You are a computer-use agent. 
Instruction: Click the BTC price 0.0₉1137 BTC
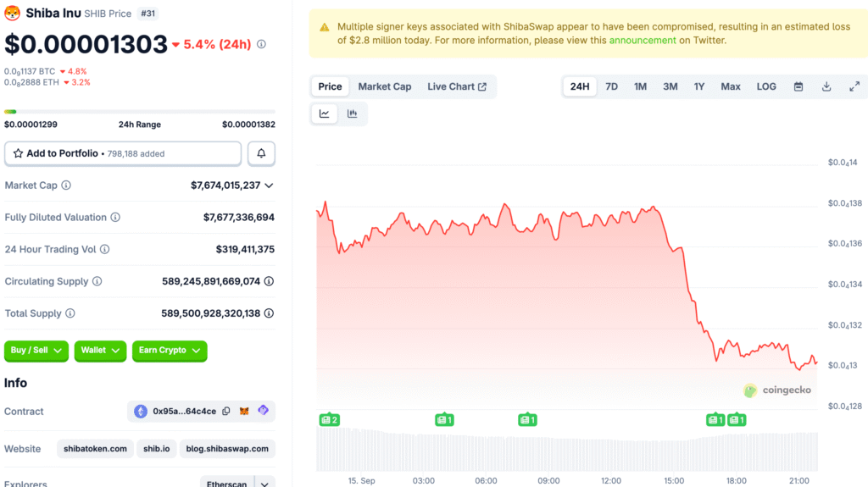30,71
